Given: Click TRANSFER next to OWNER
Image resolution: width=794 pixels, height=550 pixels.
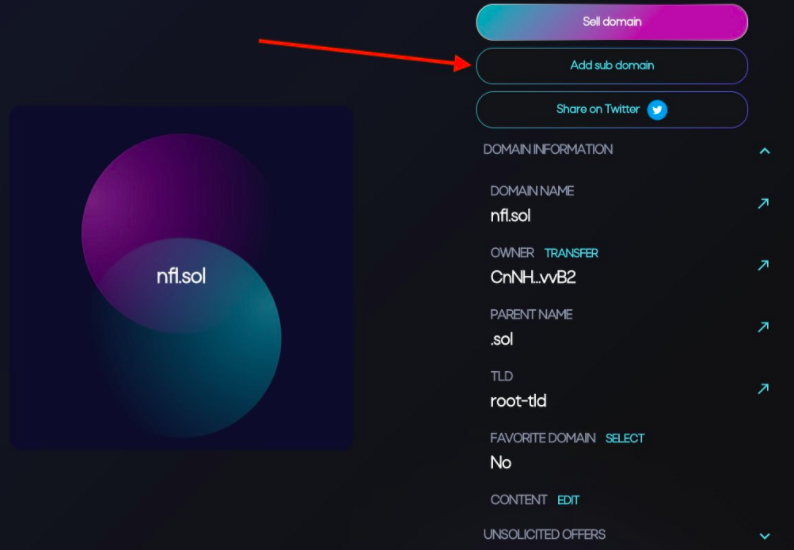Looking at the screenshot, I should click(571, 253).
